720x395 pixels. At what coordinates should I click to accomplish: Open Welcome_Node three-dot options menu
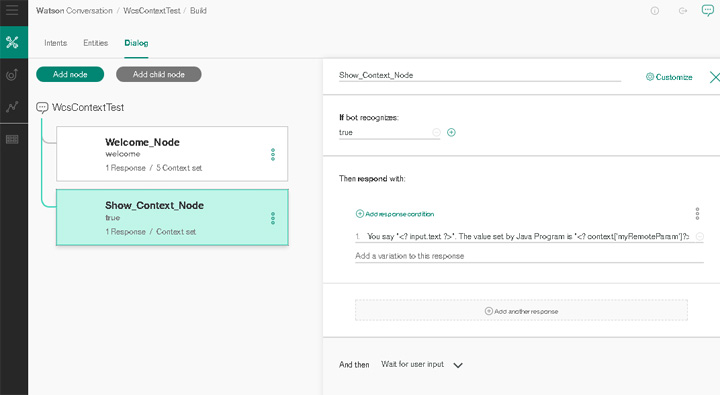pyautogui.click(x=273, y=154)
